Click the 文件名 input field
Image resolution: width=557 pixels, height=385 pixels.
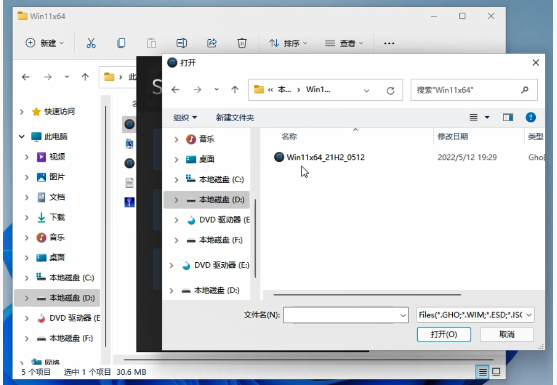point(346,315)
